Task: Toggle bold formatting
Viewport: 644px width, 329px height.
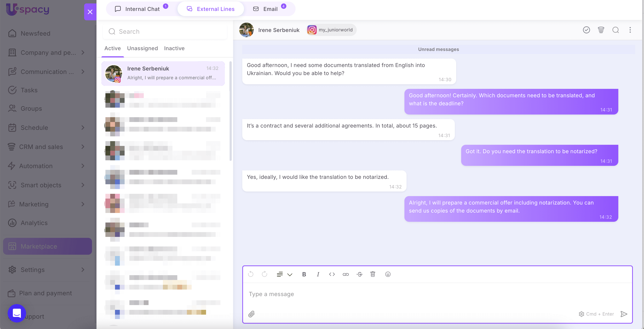Action: (304, 274)
